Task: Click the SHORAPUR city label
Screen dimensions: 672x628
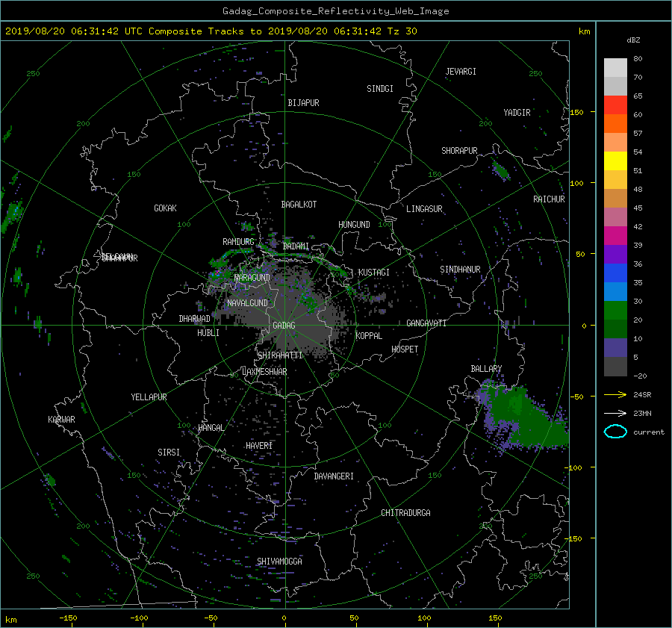Action: point(459,151)
